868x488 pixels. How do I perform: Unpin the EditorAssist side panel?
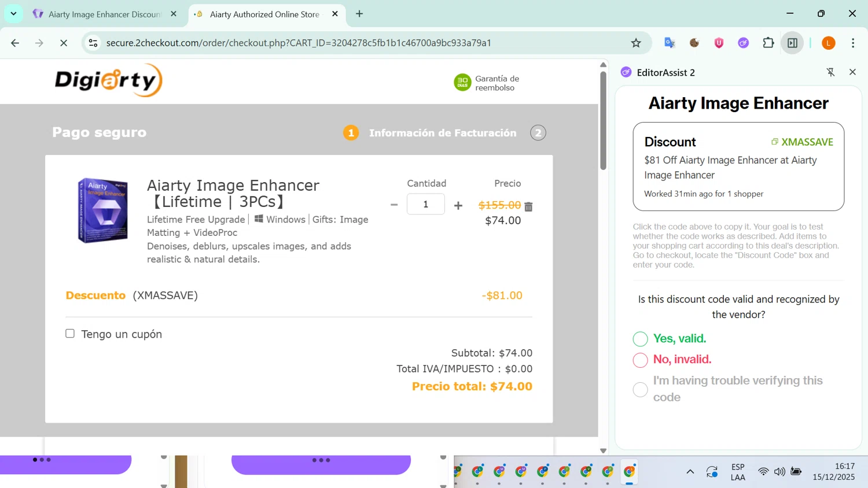[x=830, y=72]
